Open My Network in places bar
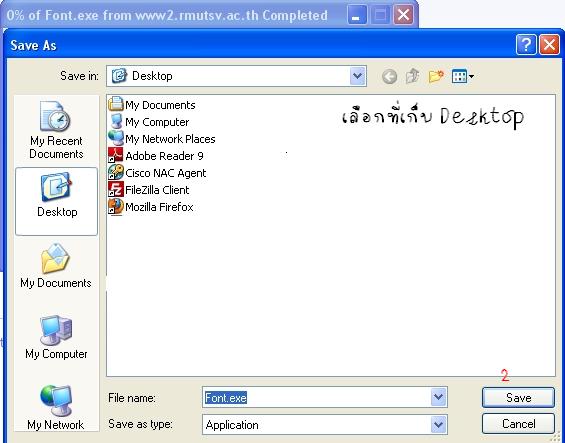Viewport: 565px width, 443px height. click(x=56, y=407)
